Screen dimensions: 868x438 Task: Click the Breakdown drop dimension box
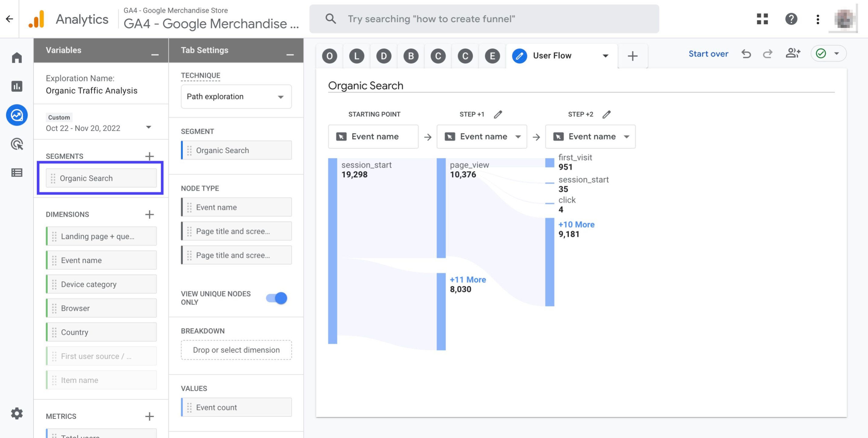pos(236,350)
